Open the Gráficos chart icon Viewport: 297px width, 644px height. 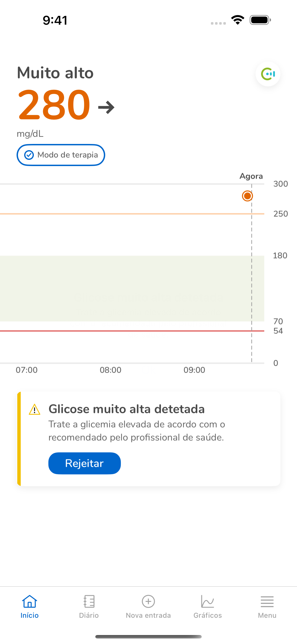[x=207, y=601]
